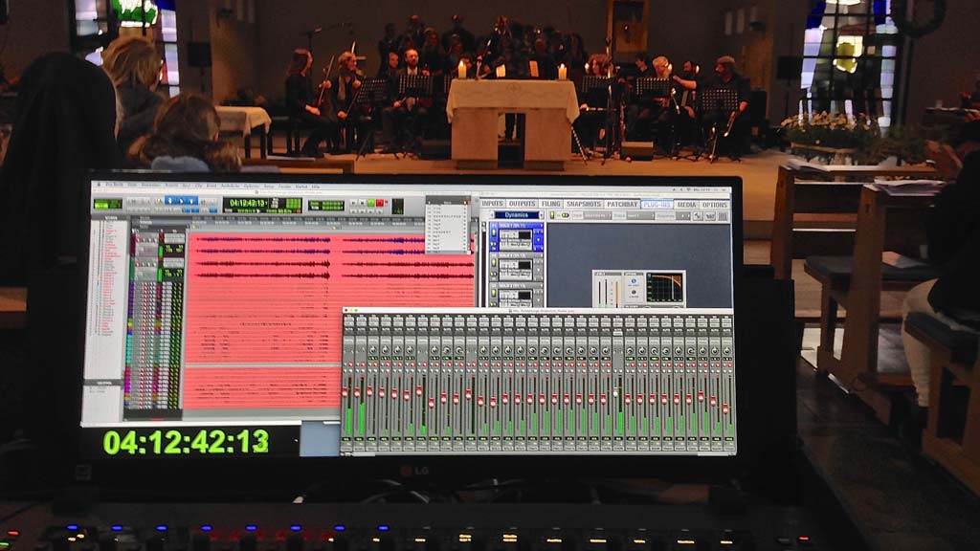Image resolution: width=980 pixels, height=551 pixels.
Task: Click the EQ curve icon in plug-in toolbar
Action: [697, 216]
